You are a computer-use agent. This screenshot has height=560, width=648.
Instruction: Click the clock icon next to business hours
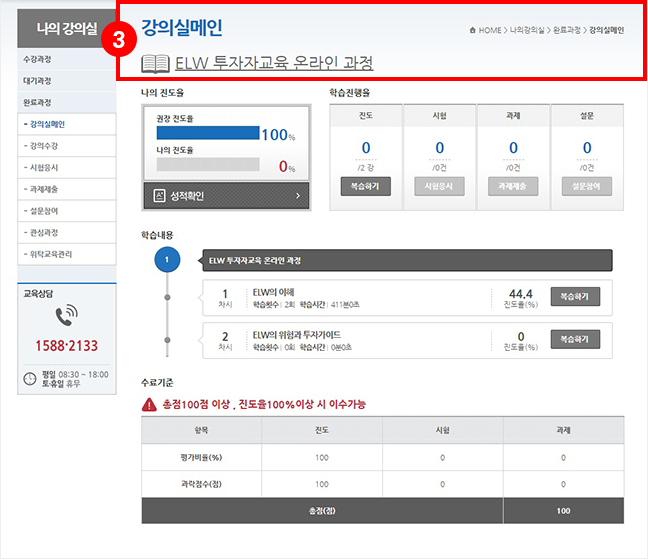30,379
